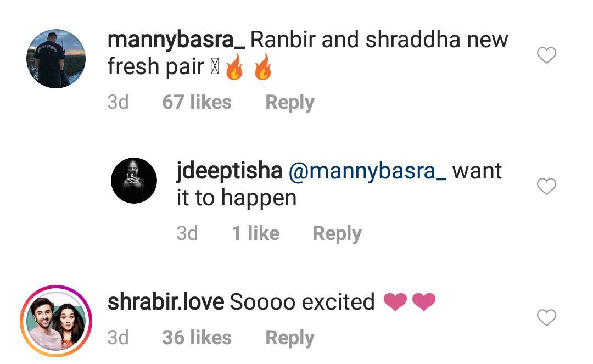Like jdeeptisha's reply with the heart icon
The image size is (593, 364).
click(x=546, y=186)
